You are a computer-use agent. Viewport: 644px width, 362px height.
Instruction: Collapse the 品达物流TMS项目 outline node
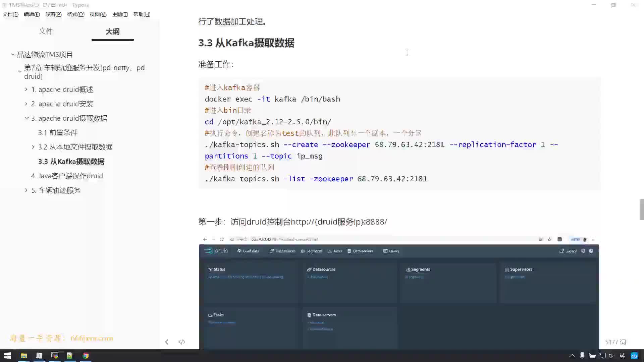(13, 54)
